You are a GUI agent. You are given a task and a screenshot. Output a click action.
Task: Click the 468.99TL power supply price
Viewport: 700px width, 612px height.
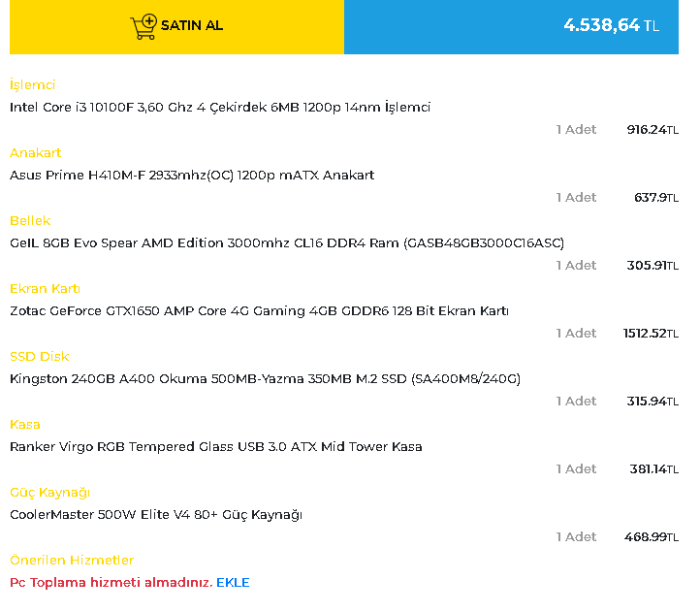coord(652,537)
